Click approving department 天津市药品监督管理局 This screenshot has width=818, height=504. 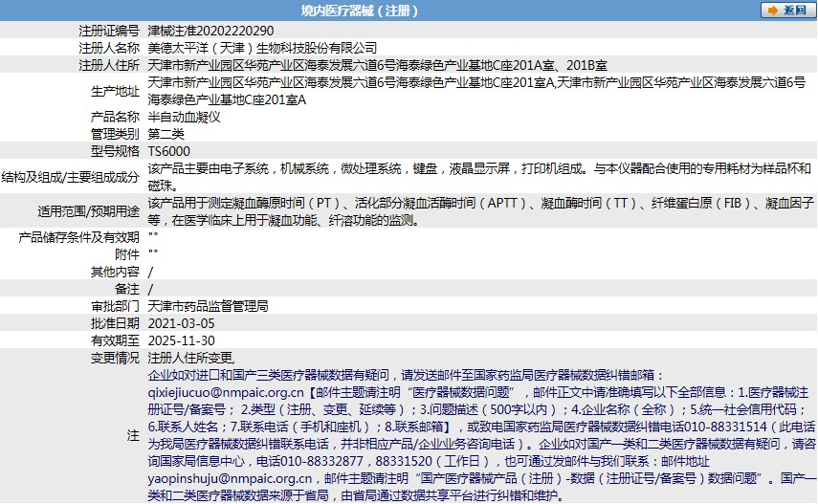click(209, 306)
